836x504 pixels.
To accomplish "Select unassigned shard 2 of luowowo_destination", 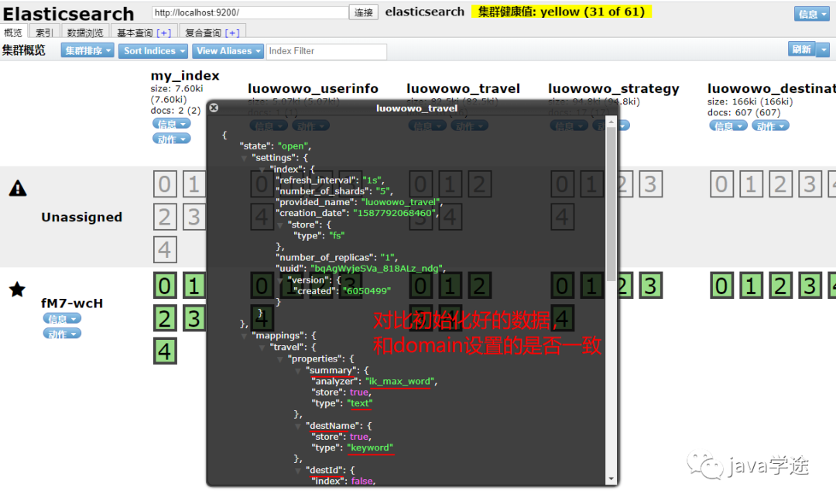I will (780, 184).
